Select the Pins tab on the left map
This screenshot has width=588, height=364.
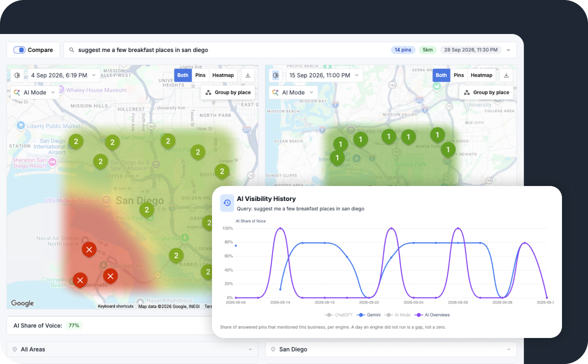200,75
